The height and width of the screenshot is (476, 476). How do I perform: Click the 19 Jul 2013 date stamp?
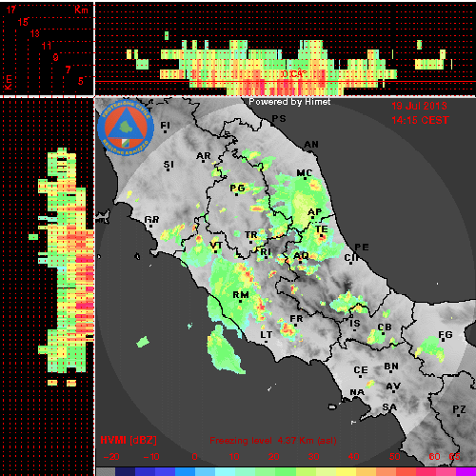[x=419, y=106]
